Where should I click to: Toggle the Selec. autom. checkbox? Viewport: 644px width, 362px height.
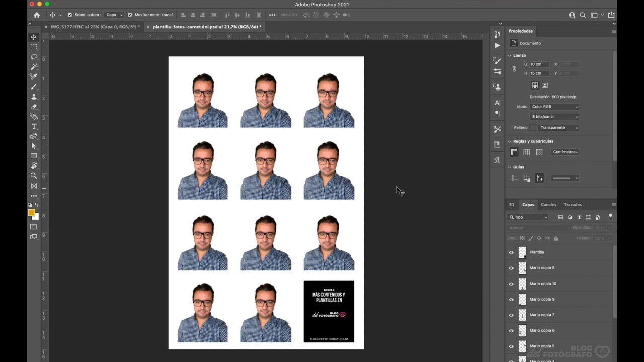70,15
